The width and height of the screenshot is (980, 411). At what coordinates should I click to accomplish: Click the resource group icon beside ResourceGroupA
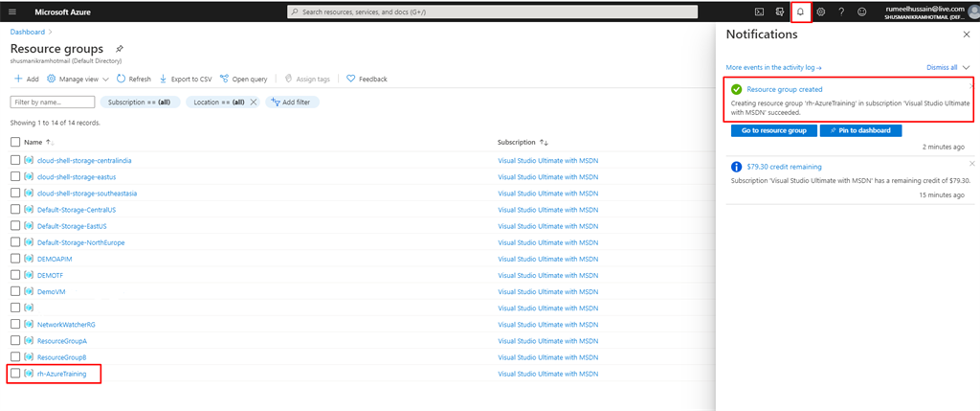pyautogui.click(x=29, y=341)
